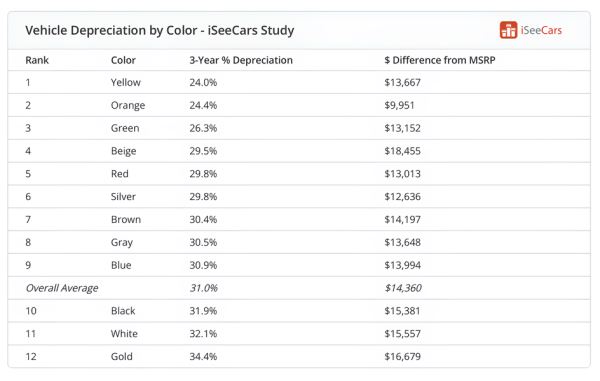Click the iSeeCars bar chart logo icon

(x=508, y=30)
